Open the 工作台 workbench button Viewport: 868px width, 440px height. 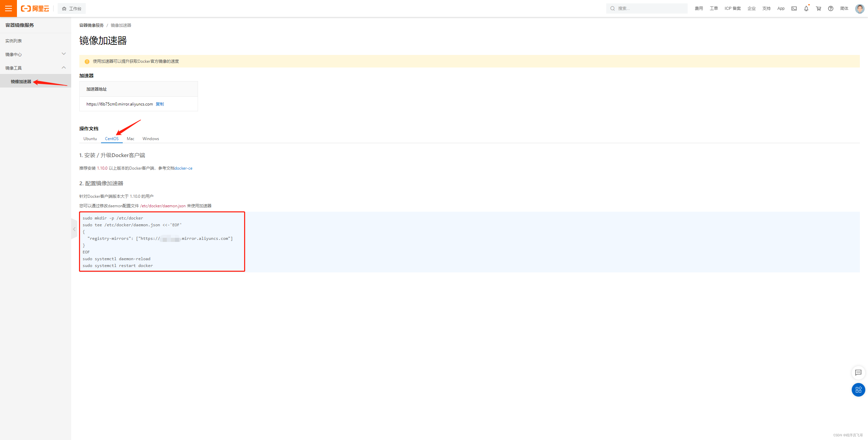[x=72, y=8]
